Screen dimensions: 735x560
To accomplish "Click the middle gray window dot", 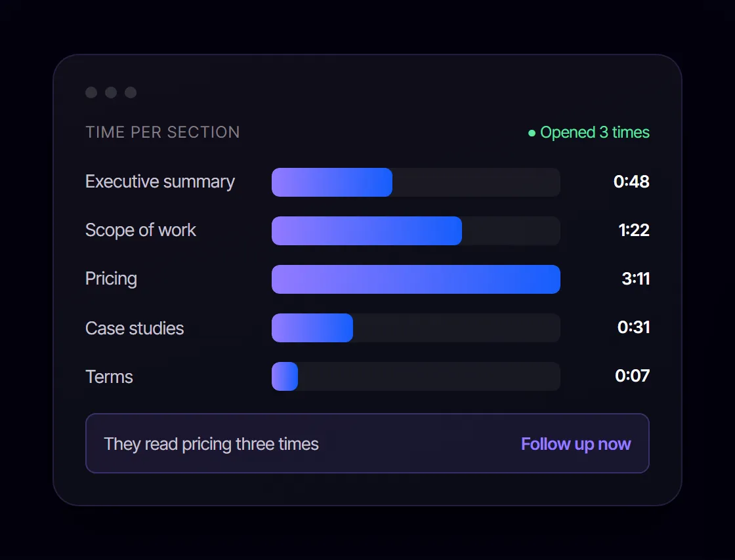I will [x=111, y=92].
